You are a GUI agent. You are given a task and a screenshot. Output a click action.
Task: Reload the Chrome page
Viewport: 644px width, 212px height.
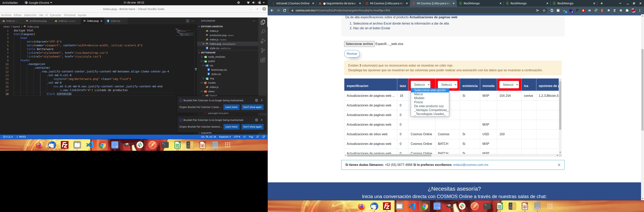coord(285,11)
